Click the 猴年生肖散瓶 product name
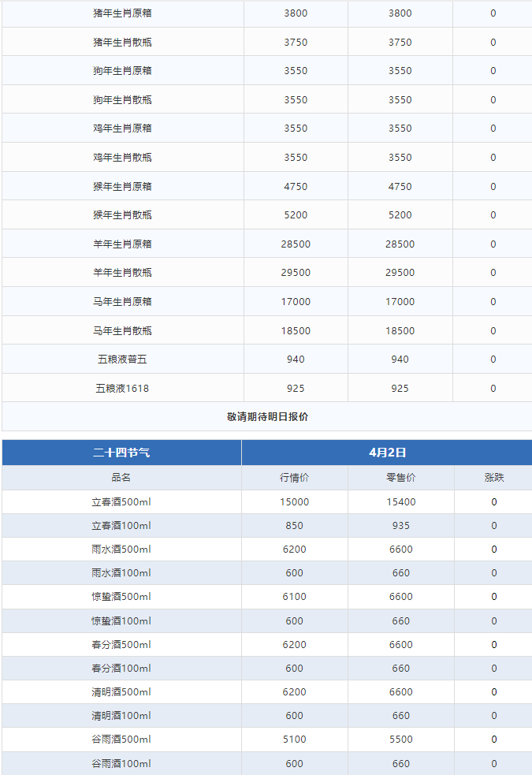The image size is (532, 775). point(122,215)
